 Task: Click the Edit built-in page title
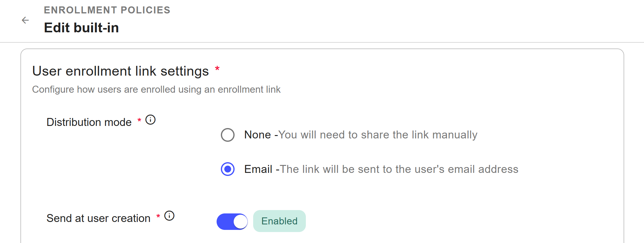[81, 28]
